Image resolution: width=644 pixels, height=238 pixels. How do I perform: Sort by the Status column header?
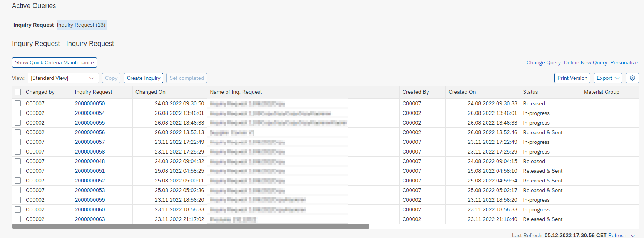(530, 92)
